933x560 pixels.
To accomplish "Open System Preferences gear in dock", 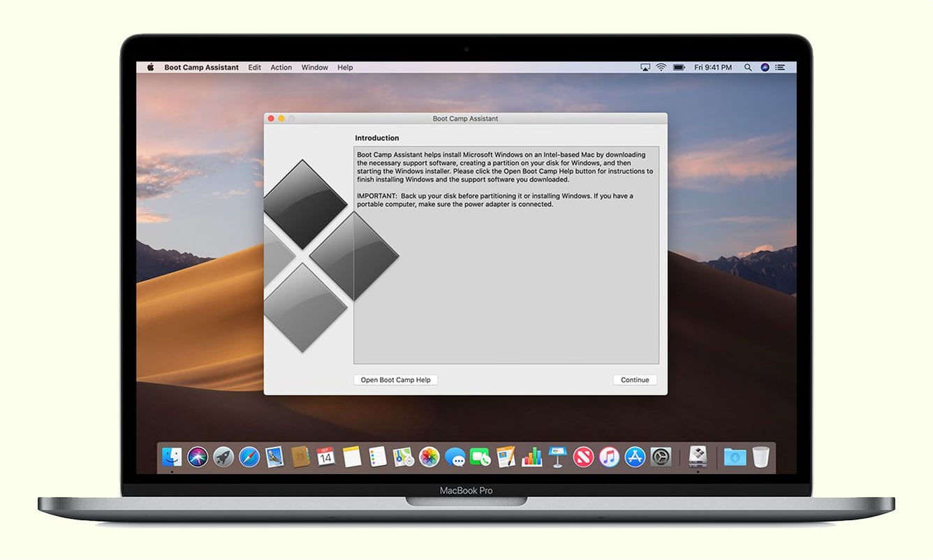I will pos(661,457).
